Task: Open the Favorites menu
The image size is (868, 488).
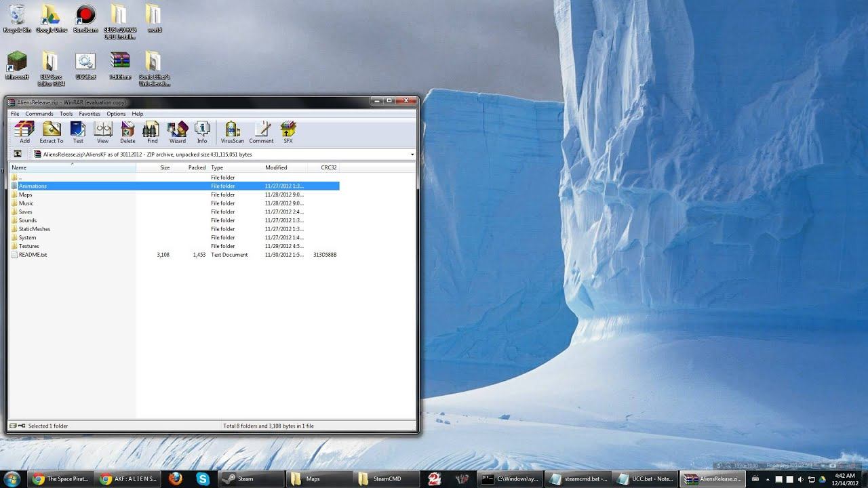Action: pyautogui.click(x=90, y=114)
